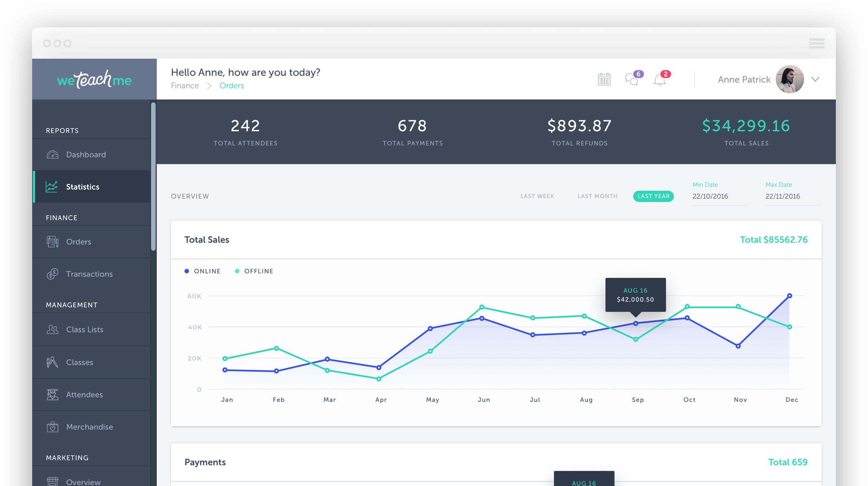Image resolution: width=868 pixels, height=486 pixels.
Task: Click the Transactions coin icon
Action: (52, 274)
